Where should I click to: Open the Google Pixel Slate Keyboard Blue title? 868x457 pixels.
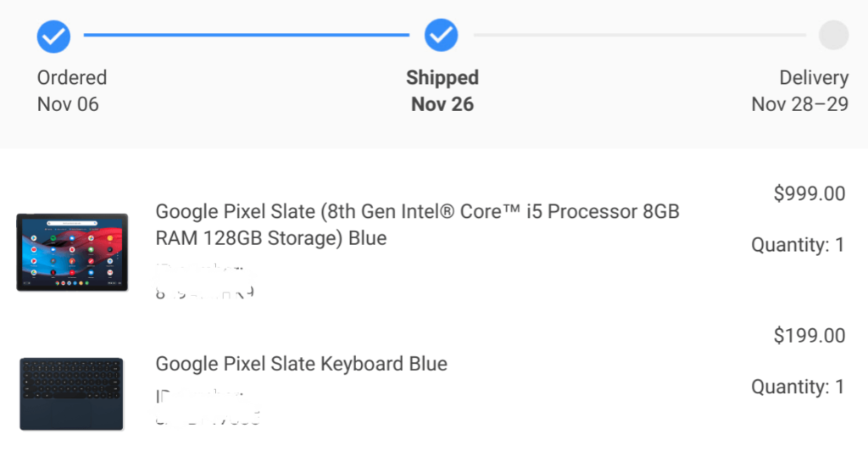pos(301,364)
